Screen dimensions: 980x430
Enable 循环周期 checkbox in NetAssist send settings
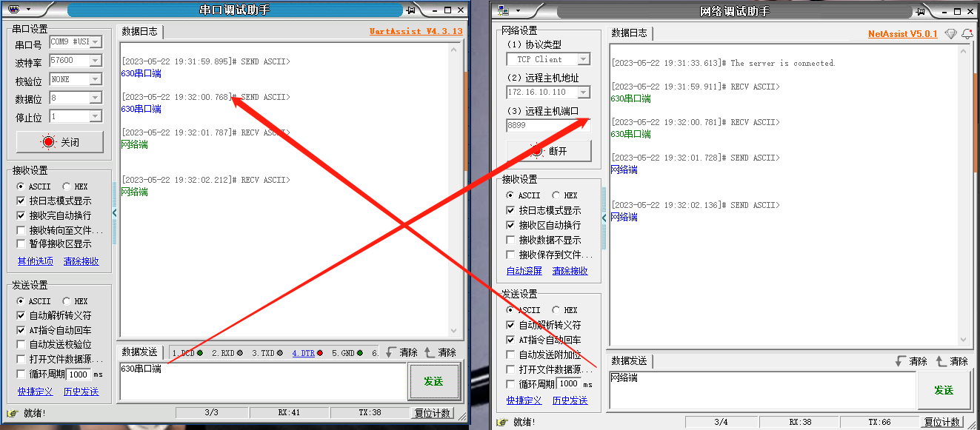[x=510, y=384]
